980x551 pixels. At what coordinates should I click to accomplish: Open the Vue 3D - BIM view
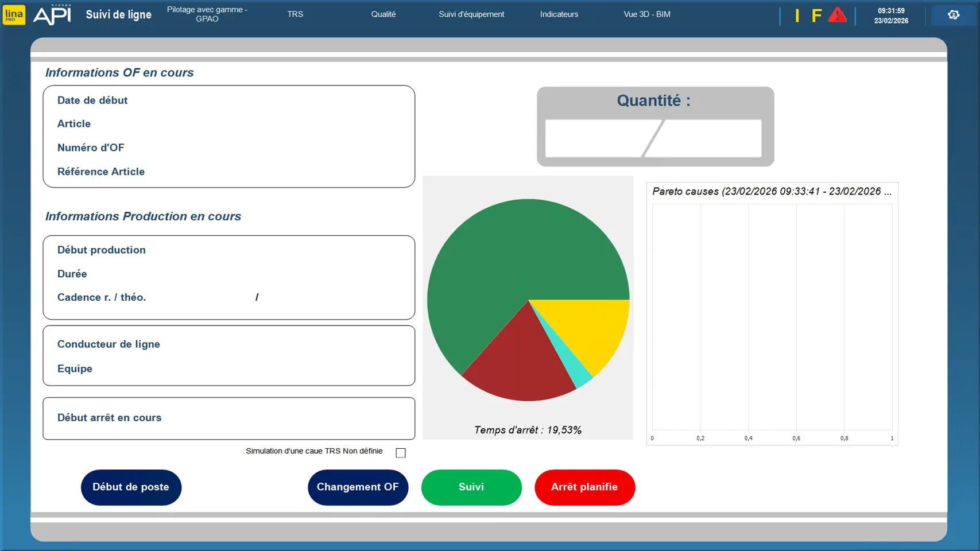(646, 14)
